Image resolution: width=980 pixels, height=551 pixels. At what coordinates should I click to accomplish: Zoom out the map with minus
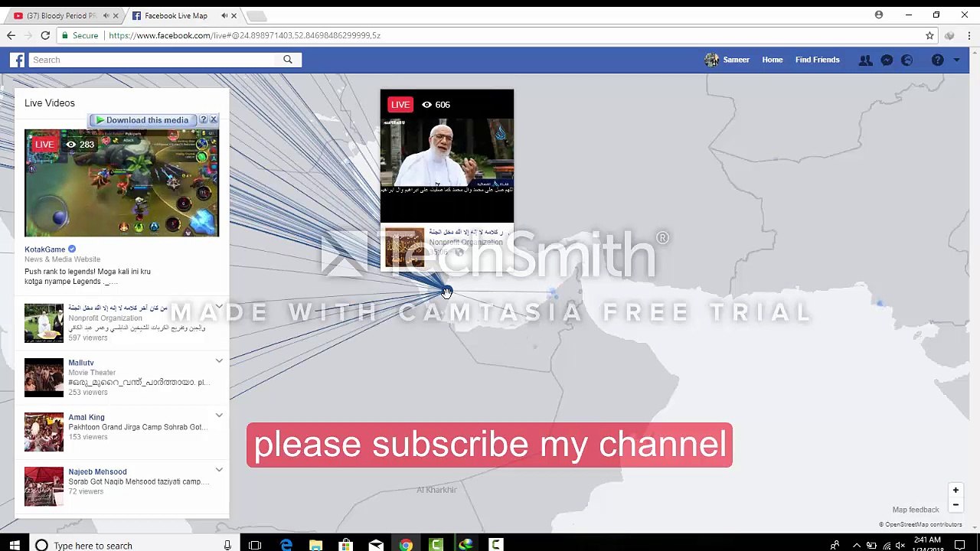pos(955,504)
